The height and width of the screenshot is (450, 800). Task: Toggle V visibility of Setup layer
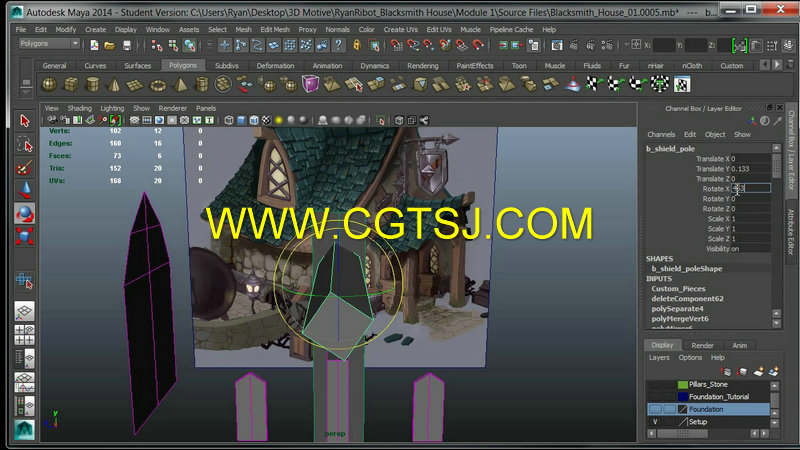tap(655, 422)
